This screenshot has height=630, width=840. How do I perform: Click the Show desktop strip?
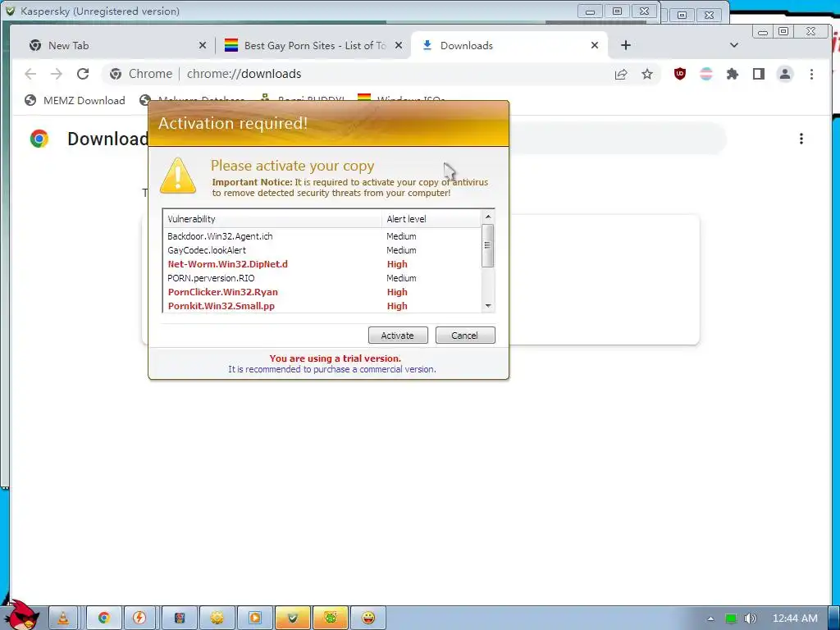834,619
